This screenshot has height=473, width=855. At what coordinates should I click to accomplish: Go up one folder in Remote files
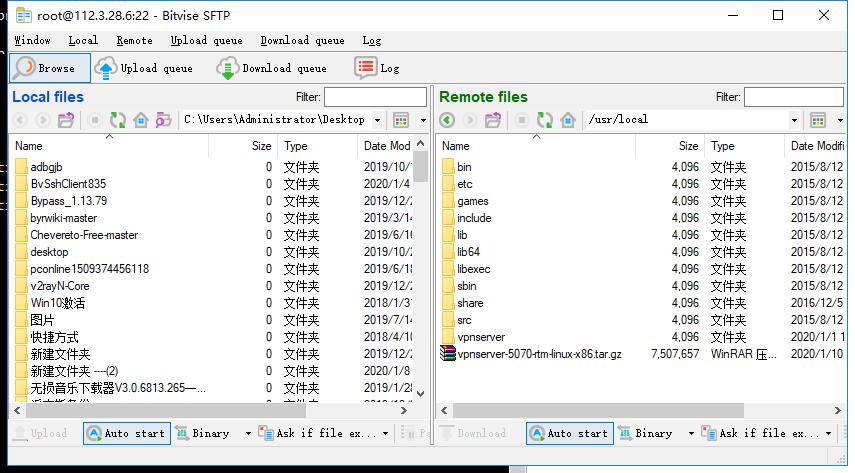point(493,120)
